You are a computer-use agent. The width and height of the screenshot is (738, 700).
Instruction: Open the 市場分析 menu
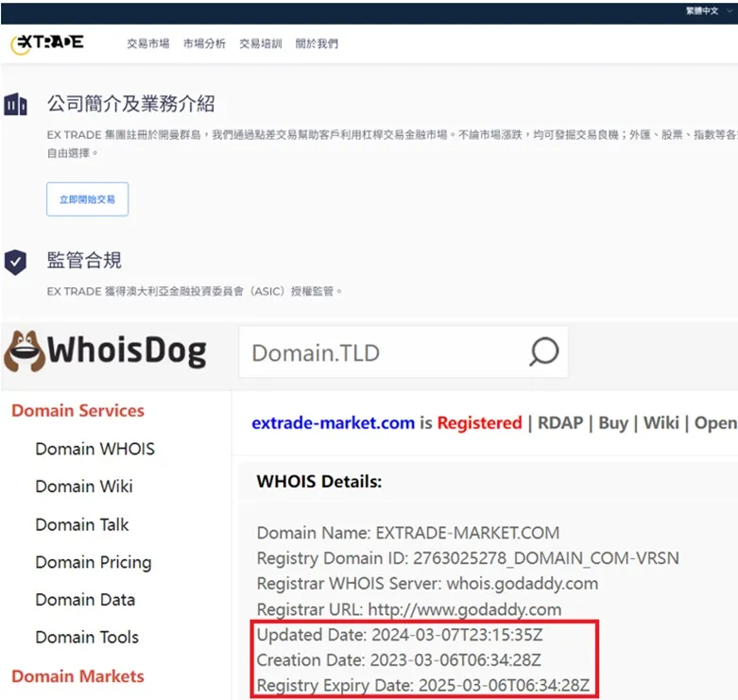(x=204, y=43)
